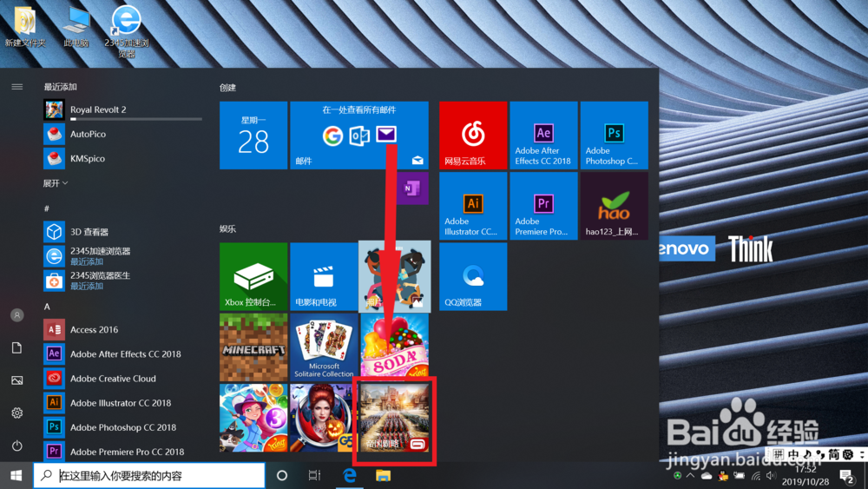Click the Power icon in Start sidebar

[17, 446]
